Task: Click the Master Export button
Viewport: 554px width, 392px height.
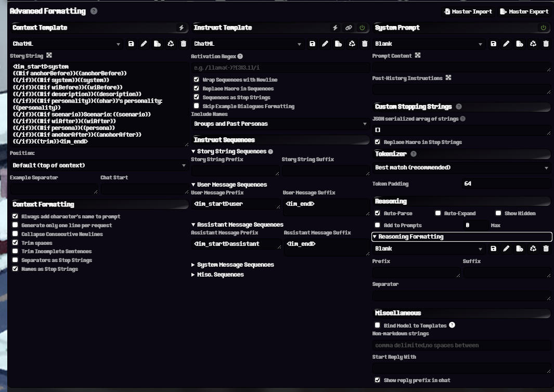Action: coord(524,11)
